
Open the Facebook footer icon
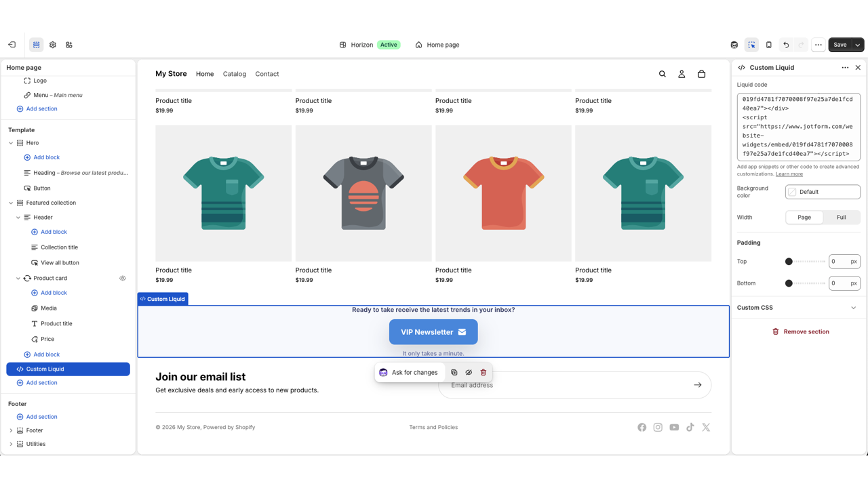642,427
